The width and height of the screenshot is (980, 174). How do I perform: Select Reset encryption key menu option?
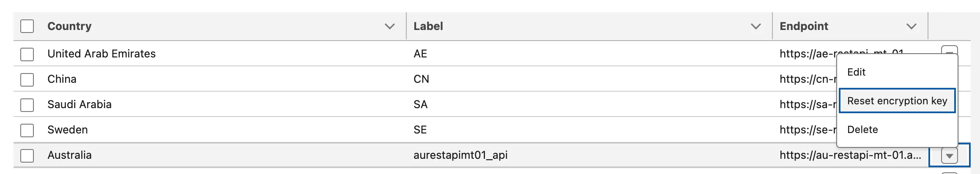tap(897, 101)
